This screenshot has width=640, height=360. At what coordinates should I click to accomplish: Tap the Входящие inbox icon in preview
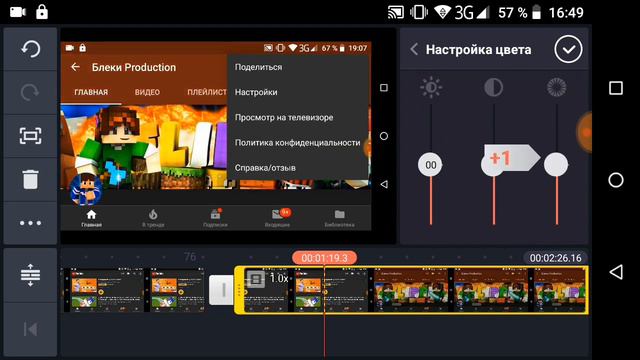coord(278,214)
